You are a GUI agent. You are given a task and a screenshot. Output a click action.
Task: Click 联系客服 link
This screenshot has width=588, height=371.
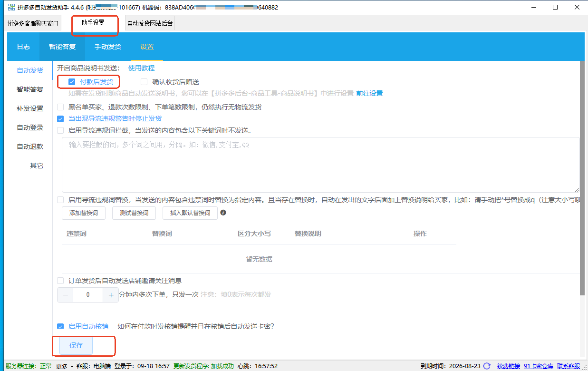[569, 366]
